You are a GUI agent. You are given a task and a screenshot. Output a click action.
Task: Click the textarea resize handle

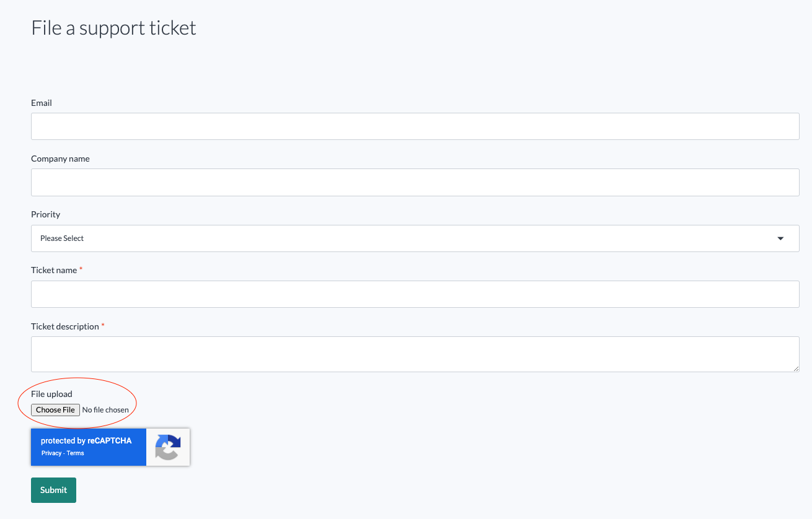[797, 369]
